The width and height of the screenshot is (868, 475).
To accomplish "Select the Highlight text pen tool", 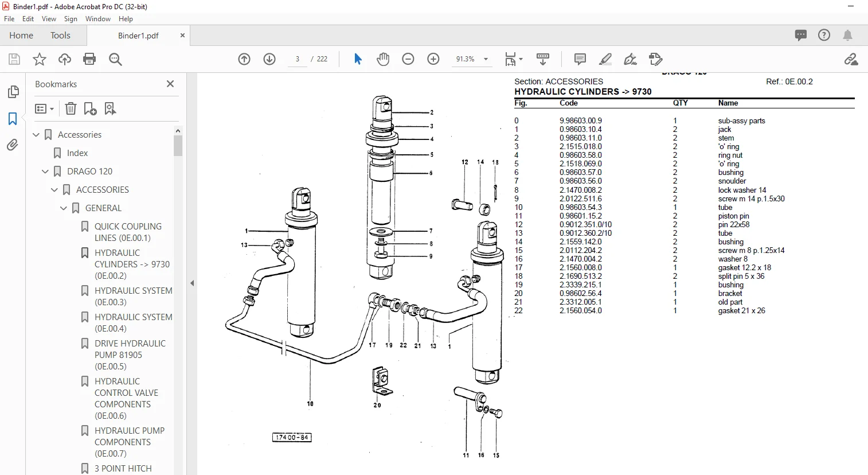I will point(605,59).
